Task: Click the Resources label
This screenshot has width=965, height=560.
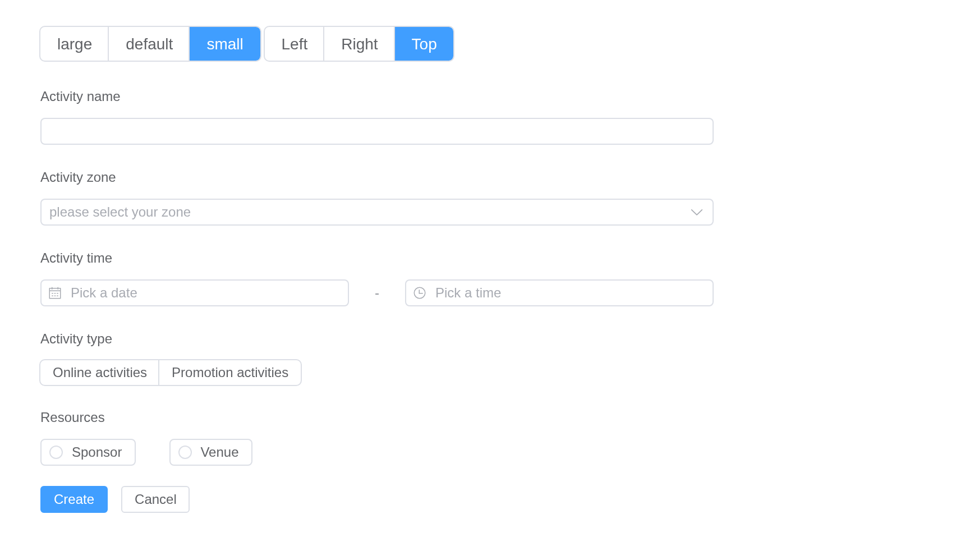Action: click(72, 417)
